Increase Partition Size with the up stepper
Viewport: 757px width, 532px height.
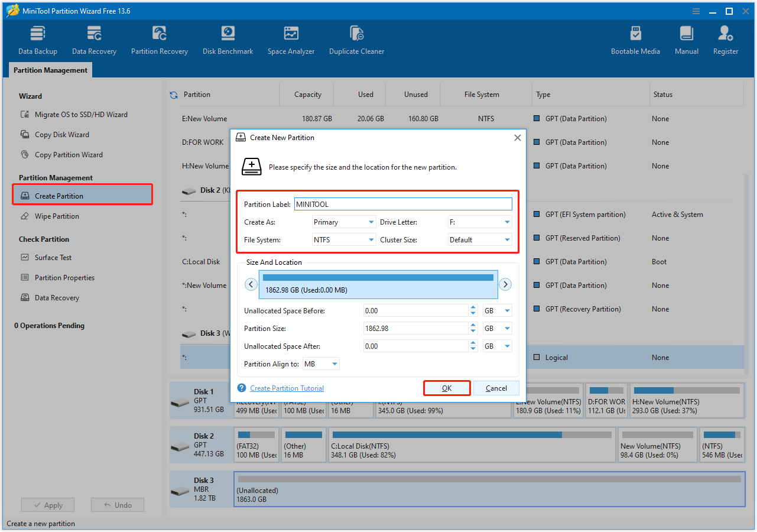(x=472, y=325)
